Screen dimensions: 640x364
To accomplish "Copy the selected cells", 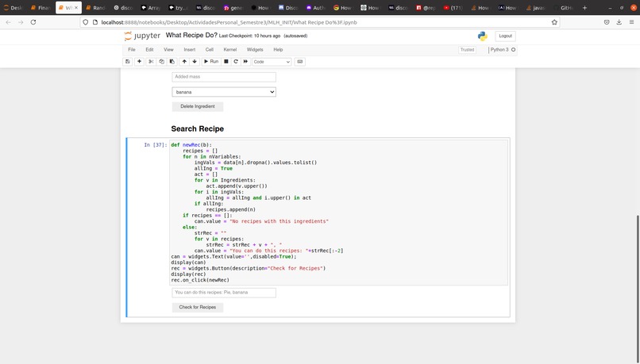I will click(x=162, y=62).
